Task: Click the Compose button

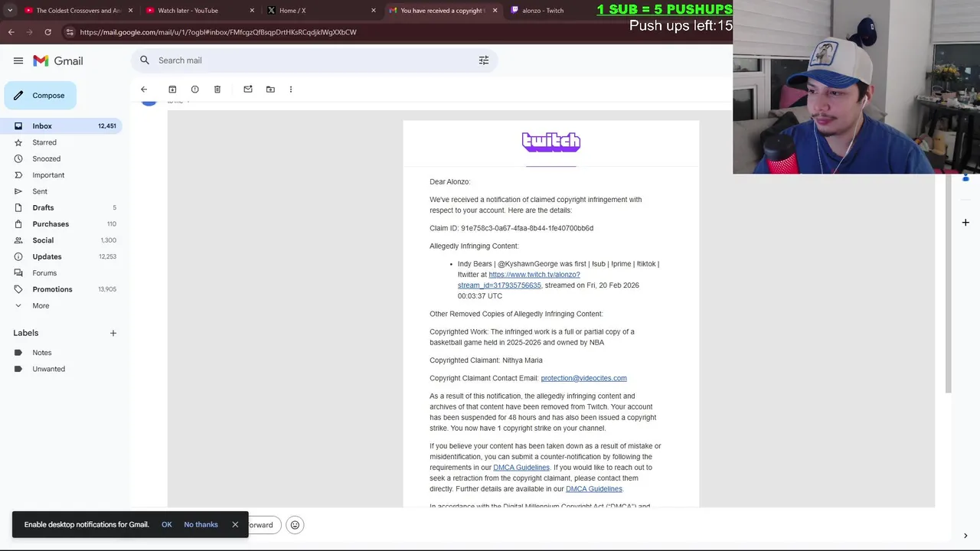Action: (x=40, y=96)
